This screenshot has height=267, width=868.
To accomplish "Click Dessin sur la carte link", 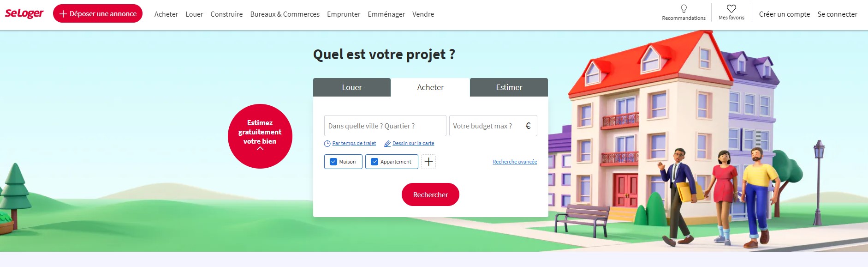I will click(413, 144).
